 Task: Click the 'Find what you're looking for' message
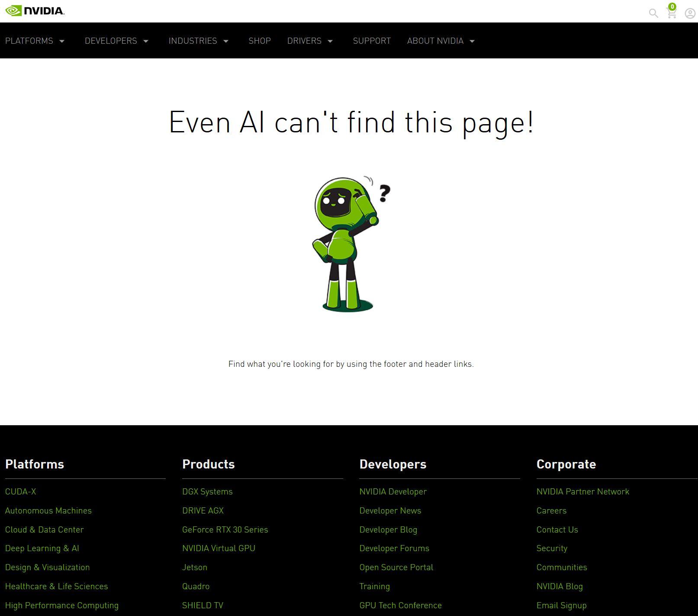pyautogui.click(x=351, y=364)
